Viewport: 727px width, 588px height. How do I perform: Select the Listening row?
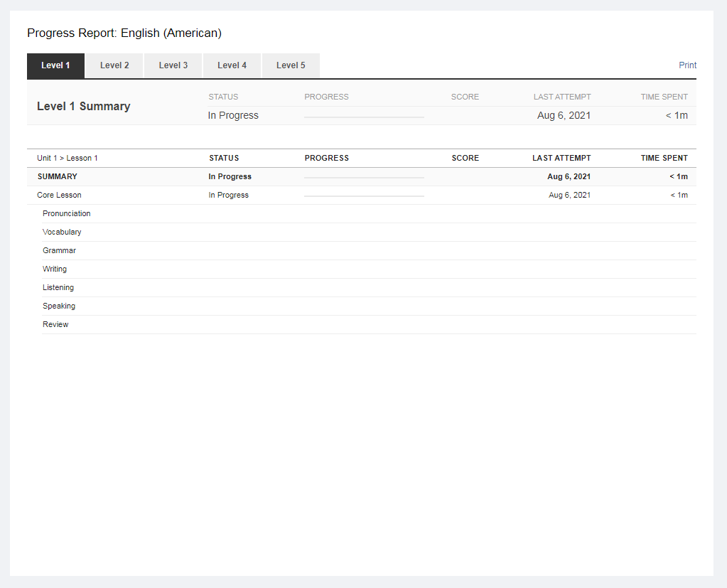click(x=58, y=288)
